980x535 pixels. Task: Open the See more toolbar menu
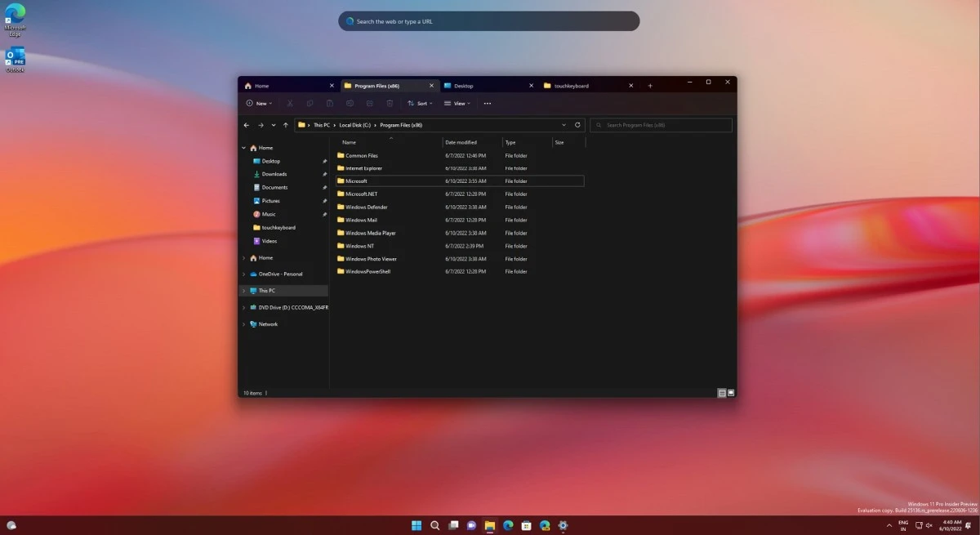488,103
